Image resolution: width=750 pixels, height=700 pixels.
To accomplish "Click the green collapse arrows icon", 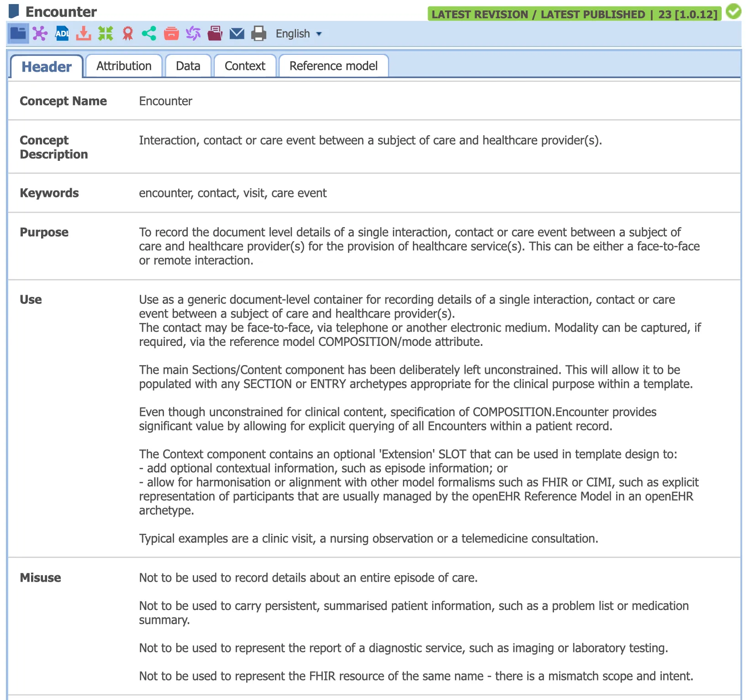I will pos(106,33).
